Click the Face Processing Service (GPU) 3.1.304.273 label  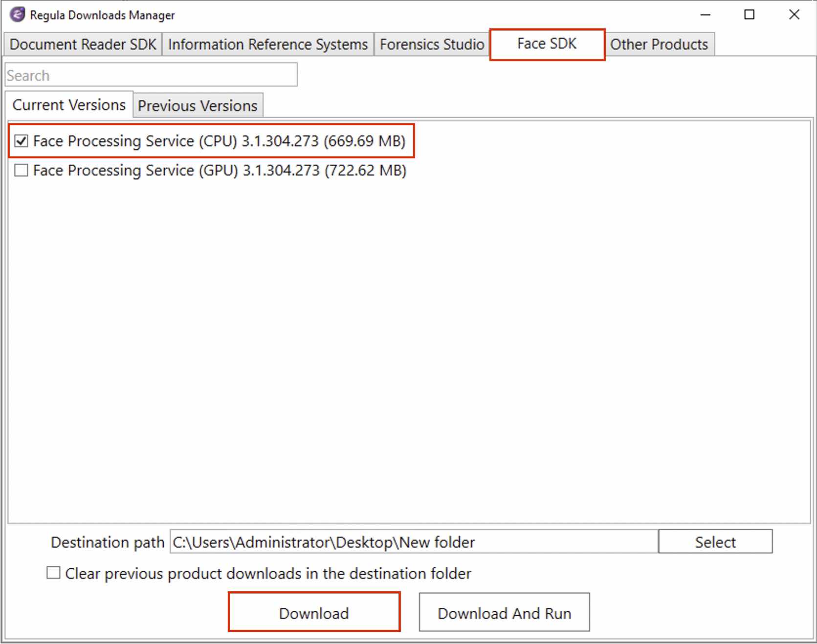(220, 171)
